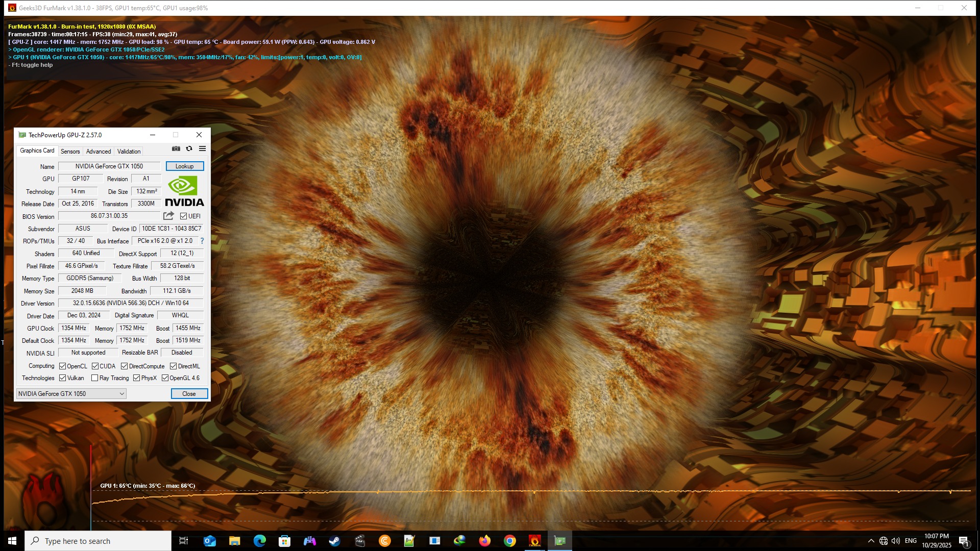Click the FurMark taskbar icon
This screenshot has width=980, height=551.
coord(534,541)
